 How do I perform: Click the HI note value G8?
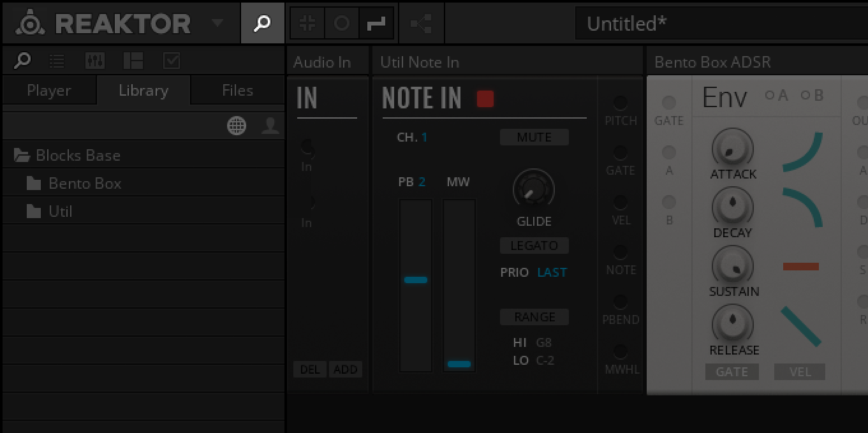[x=543, y=342]
